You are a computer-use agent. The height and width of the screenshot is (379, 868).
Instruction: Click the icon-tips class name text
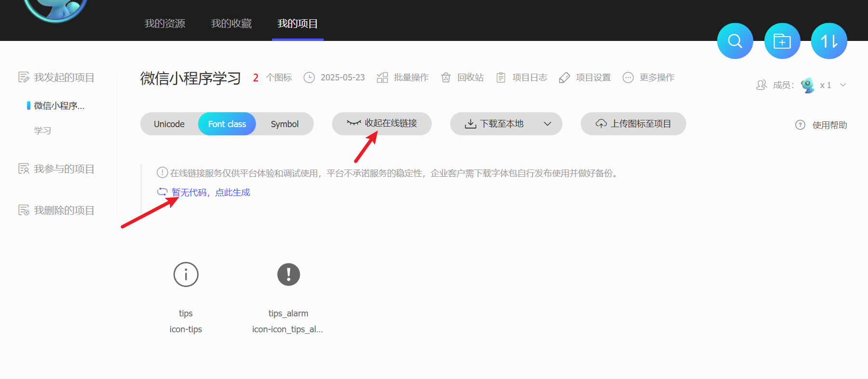click(186, 329)
